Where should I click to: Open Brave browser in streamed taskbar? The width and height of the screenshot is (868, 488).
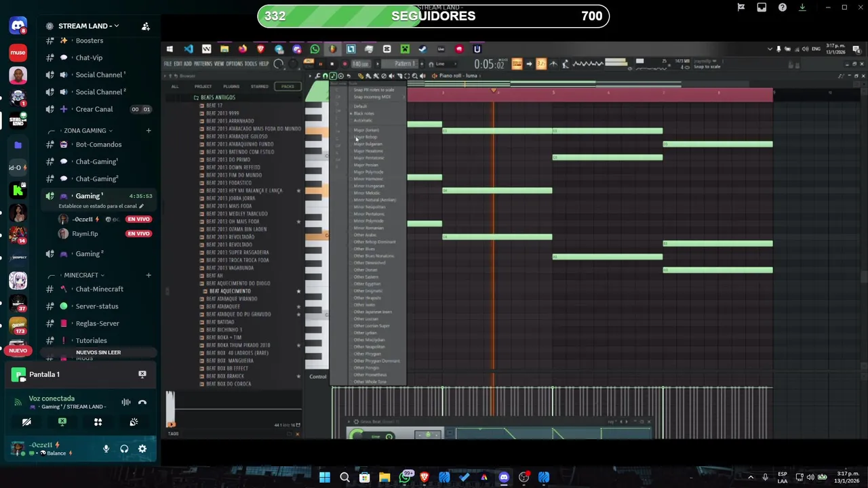(x=260, y=49)
